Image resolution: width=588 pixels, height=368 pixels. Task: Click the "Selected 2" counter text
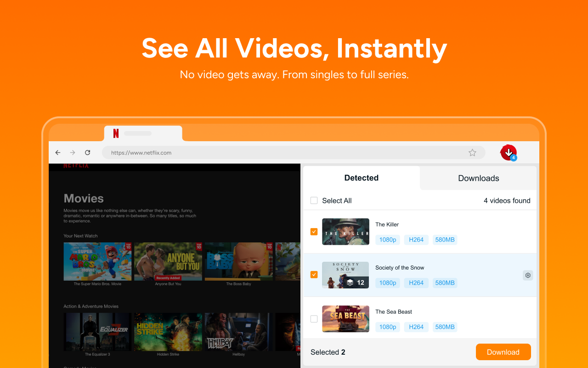tap(328, 352)
